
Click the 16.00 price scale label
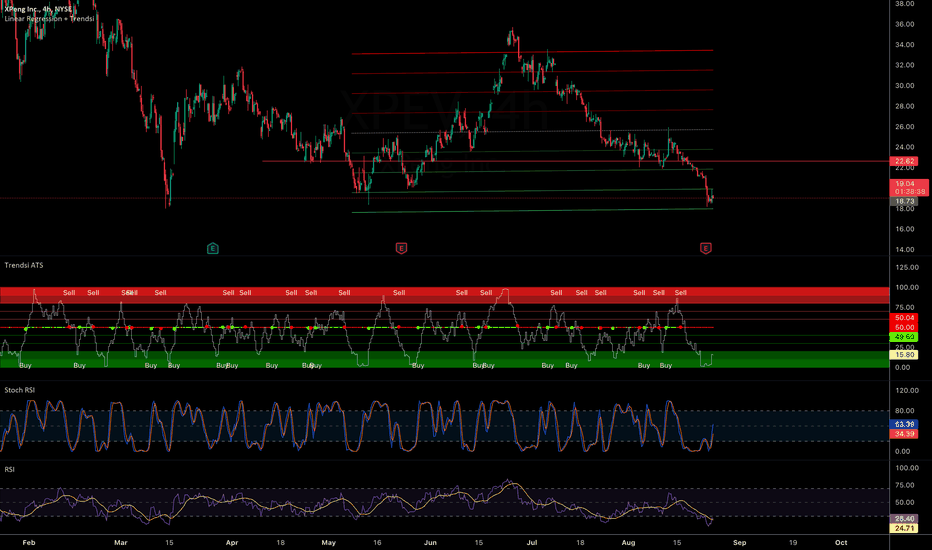[x=905, y=229]
